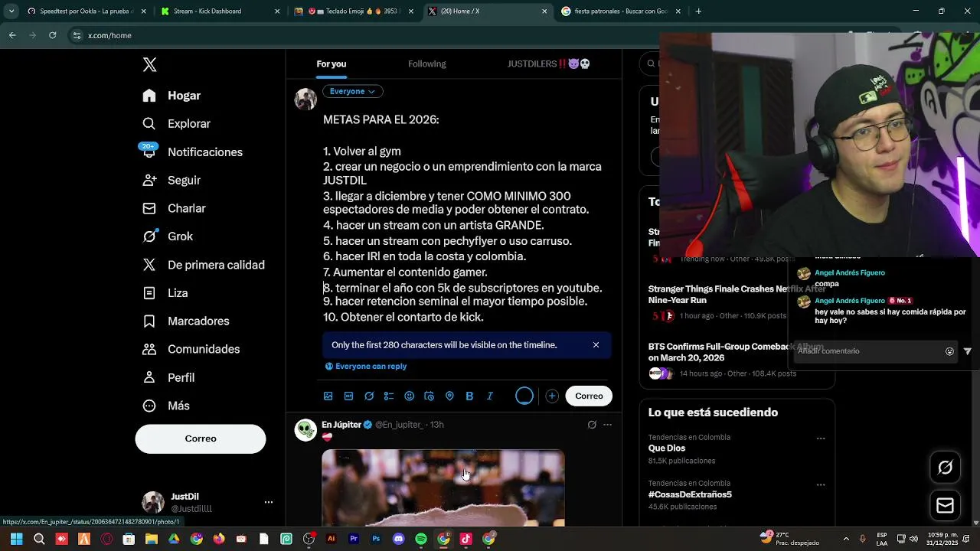Open more options on En Júpiter post
980x551 pixels.
click(608, 425)
